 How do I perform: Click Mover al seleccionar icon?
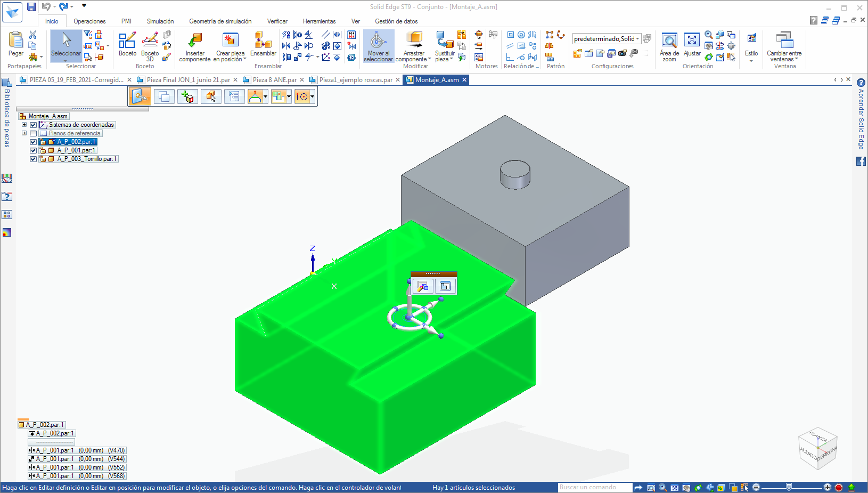(x=378, y=41)
